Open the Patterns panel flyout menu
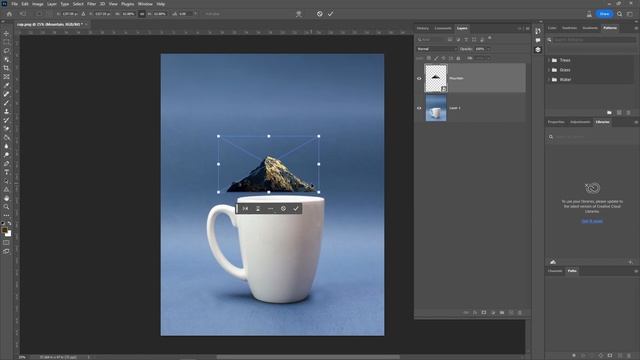The image size is (640, 360). 636,28
